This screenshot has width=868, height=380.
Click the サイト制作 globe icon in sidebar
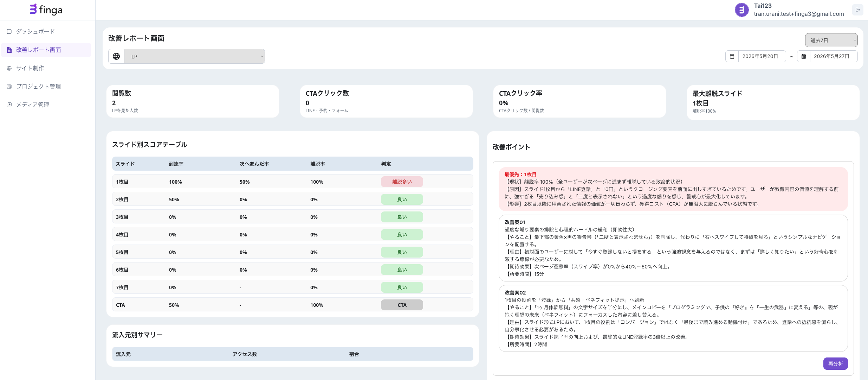(x=9, y=68)
